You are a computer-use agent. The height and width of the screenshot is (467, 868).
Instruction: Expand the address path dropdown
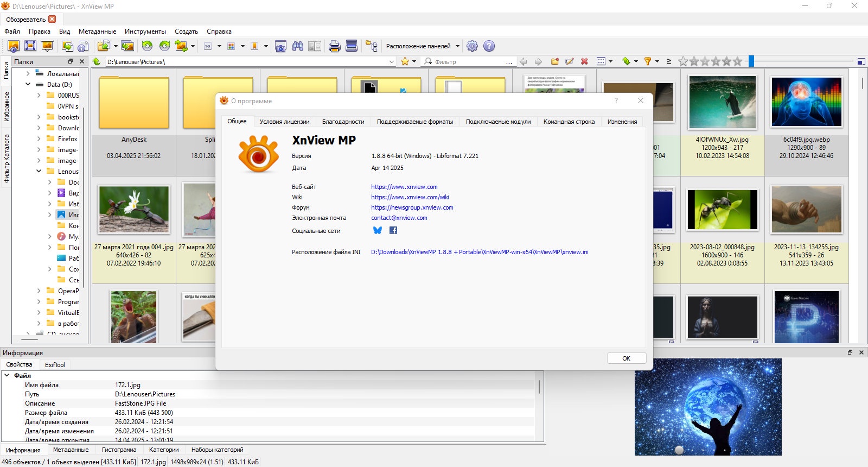click(x=392, y=61)
